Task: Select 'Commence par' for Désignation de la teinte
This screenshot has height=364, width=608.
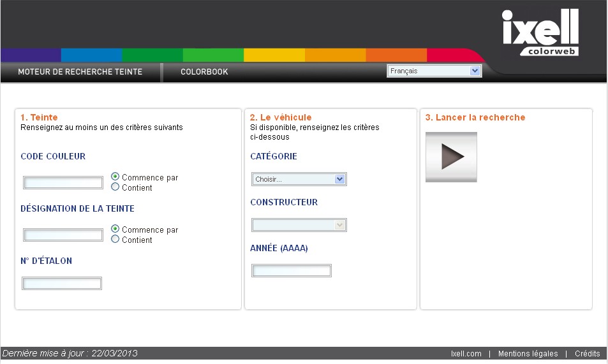Action: (115, 229)
